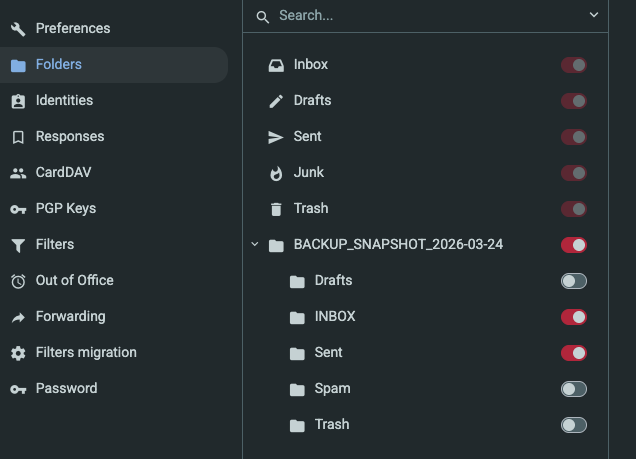
Task: Click the Identities badge icon
Action: [x=18, y=101]
